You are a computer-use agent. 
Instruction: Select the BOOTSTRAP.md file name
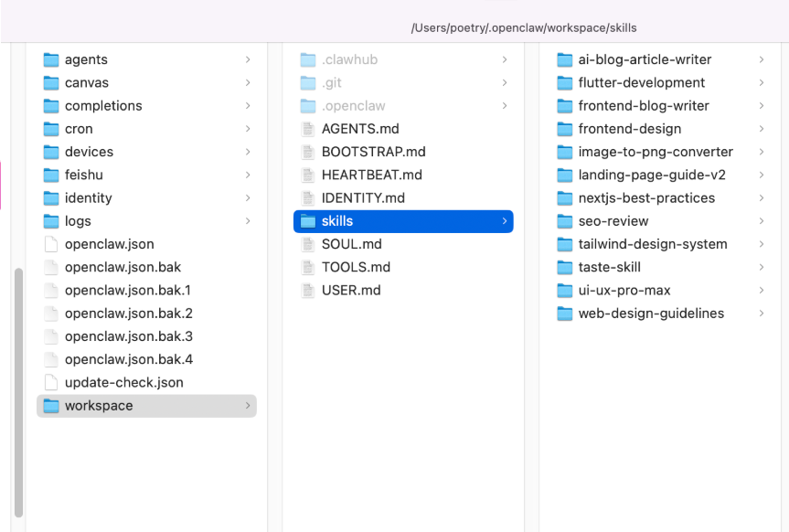(x=374, y=152)
